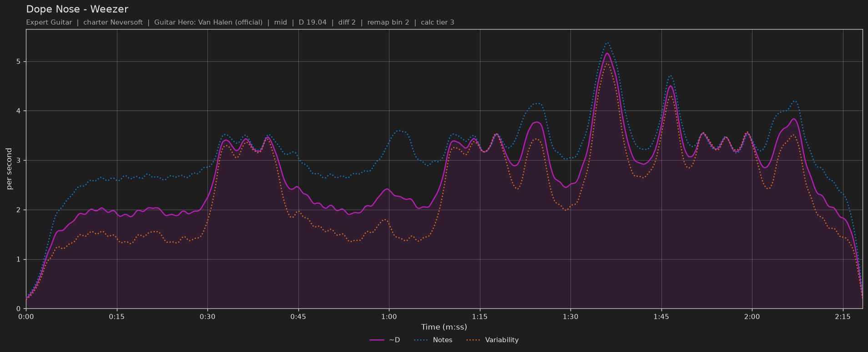This screenshot has height=352, width=868.
Task: Click the 'diff 2' subtitle text
Action: point(347,22)
